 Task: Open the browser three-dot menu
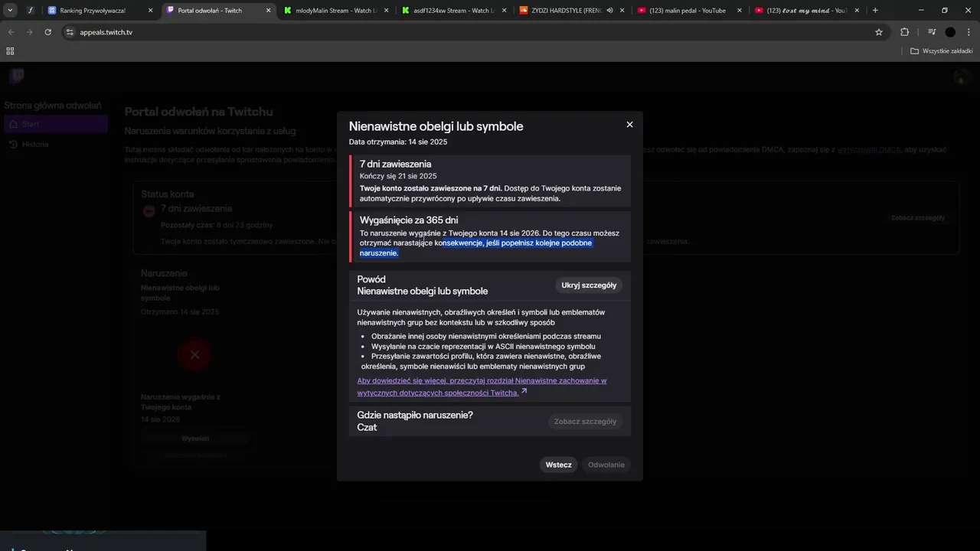[969, 32]
